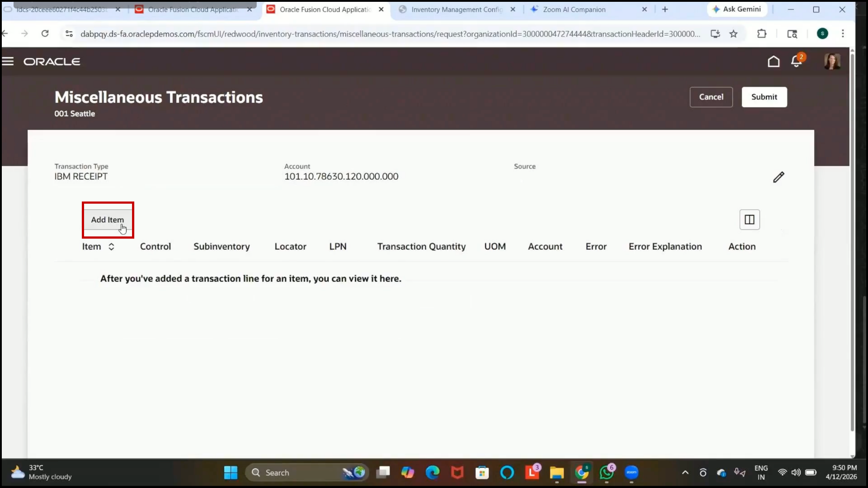Open McAfee app from taskbar

pos(458,473)
